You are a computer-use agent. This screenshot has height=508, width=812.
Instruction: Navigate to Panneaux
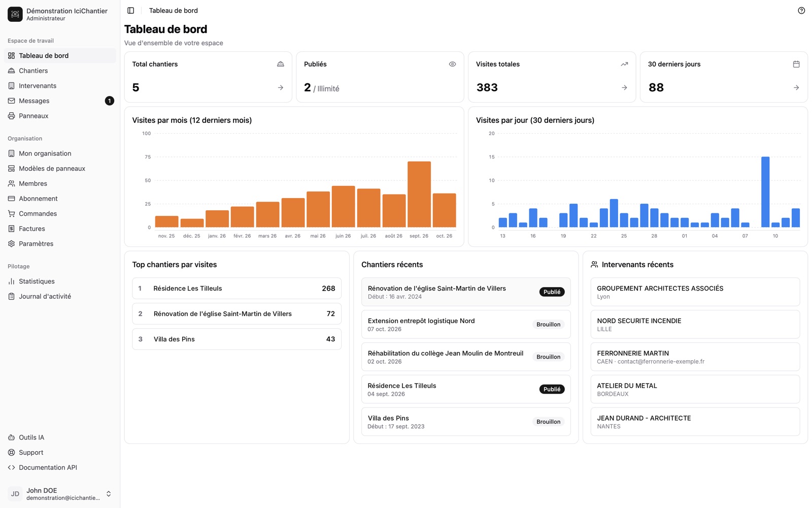pyautogui.click(x=60, y=116)
